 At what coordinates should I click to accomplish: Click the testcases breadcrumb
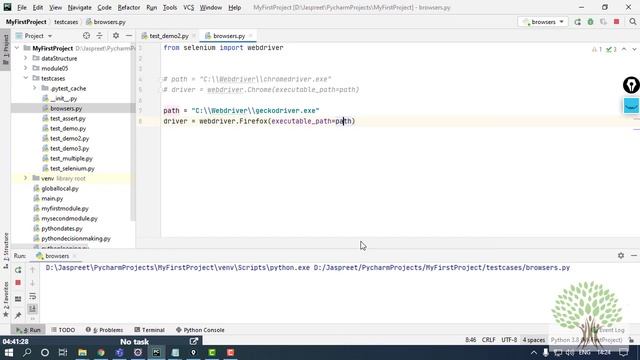click(x=66, y=22)
